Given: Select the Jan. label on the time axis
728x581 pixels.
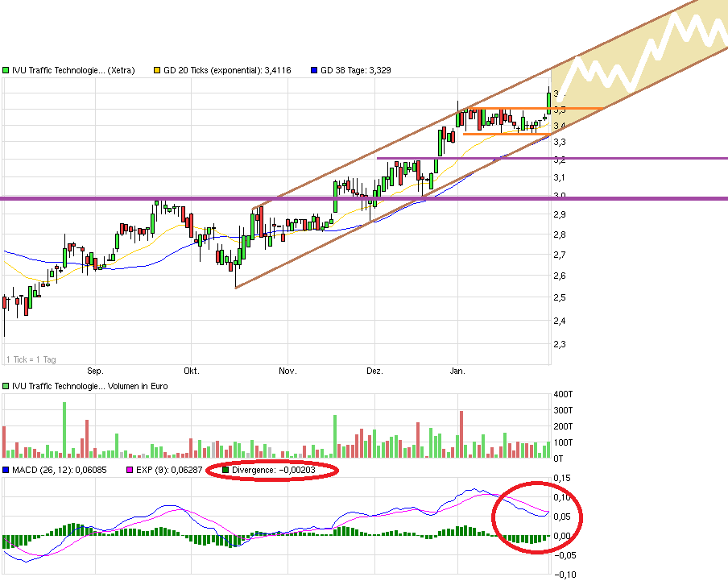Looking at the screenshot, I should [x=458, y=371].
